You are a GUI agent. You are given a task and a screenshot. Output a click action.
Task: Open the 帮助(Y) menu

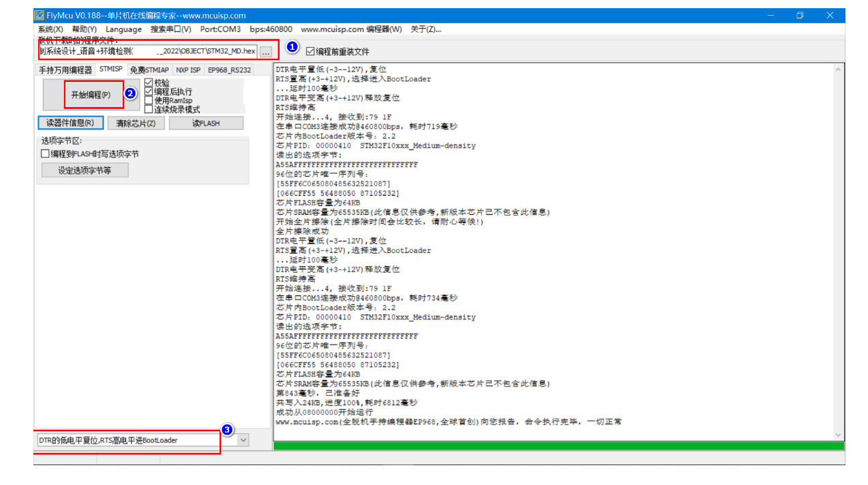coord(84,29)
